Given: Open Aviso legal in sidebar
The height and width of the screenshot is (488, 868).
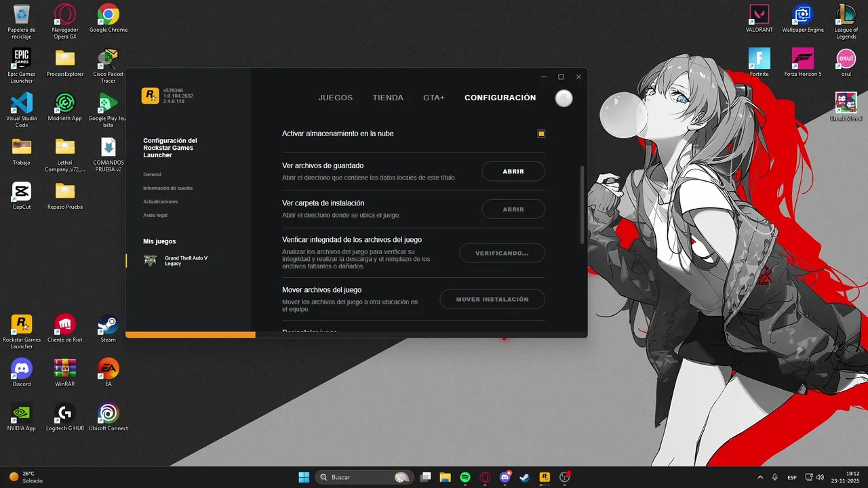Looking at the screenshot, I should pyautogui.click(x=155, y=215).
